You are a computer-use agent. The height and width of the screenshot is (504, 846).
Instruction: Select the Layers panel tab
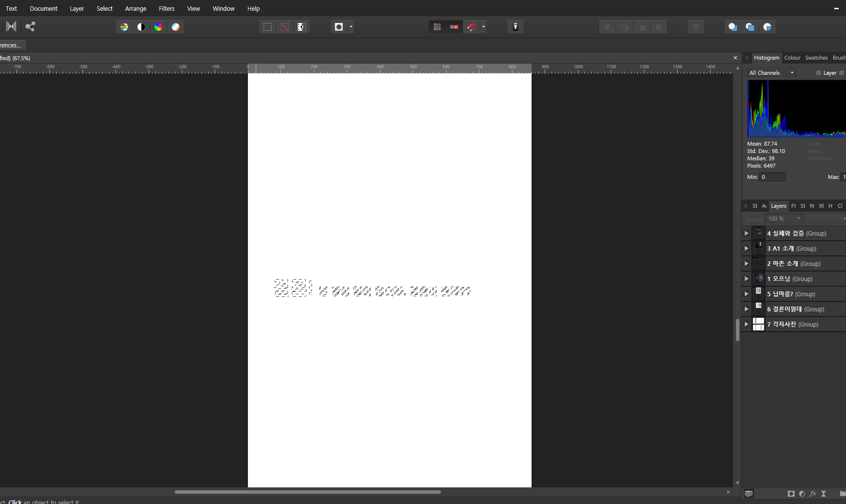[779, 206]
